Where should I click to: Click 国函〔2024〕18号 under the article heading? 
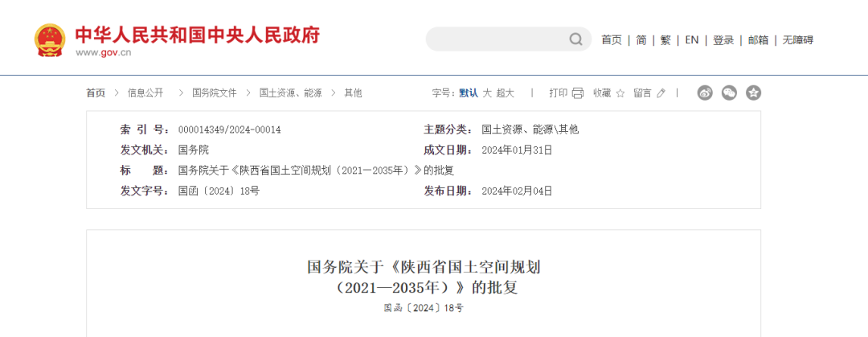point(424,308)
